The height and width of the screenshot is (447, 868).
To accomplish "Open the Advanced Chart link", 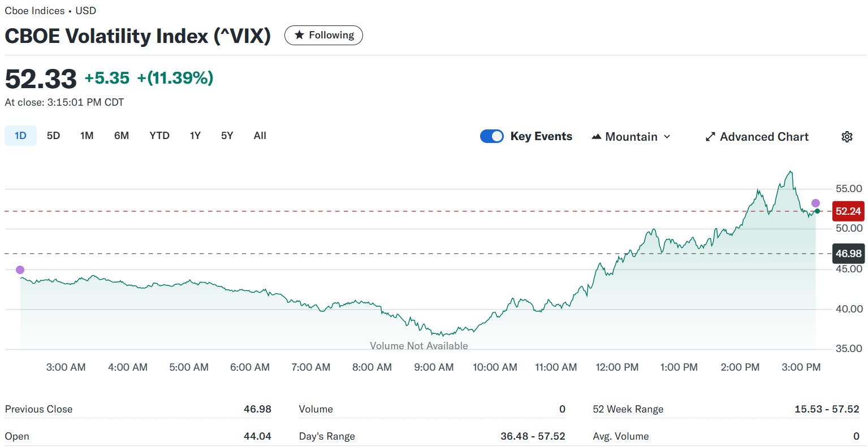I will coord(757,137).
